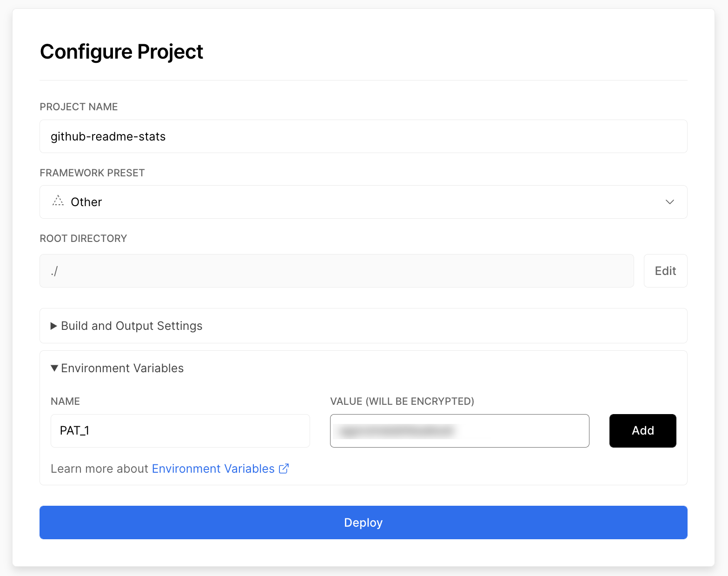Collapse the Environment Variables section triangle
The image size is (728, 576).
[x=54, y=368]
